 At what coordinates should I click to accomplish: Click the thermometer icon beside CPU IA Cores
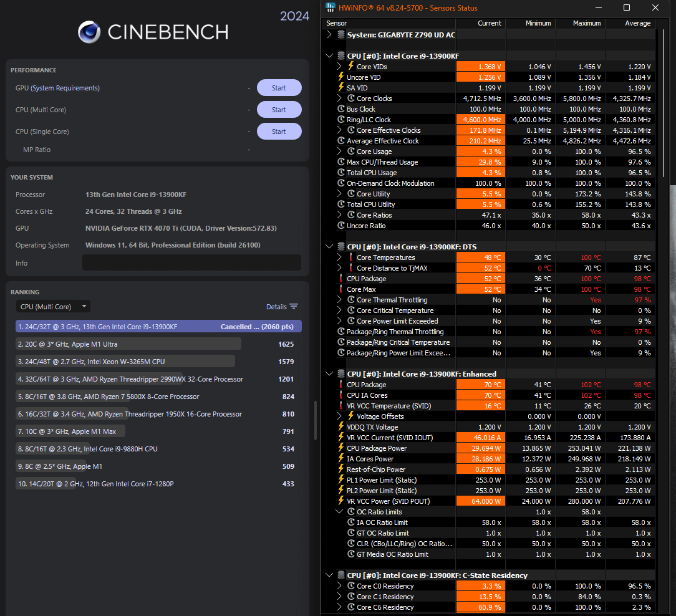coord(341,395)
